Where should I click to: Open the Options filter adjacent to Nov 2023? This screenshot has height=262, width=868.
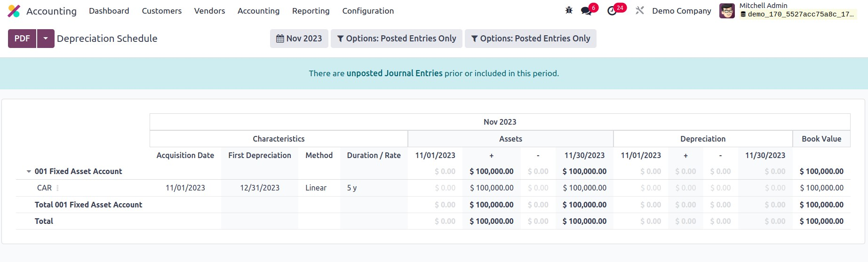pyautogui.click(x=396, y=39)
